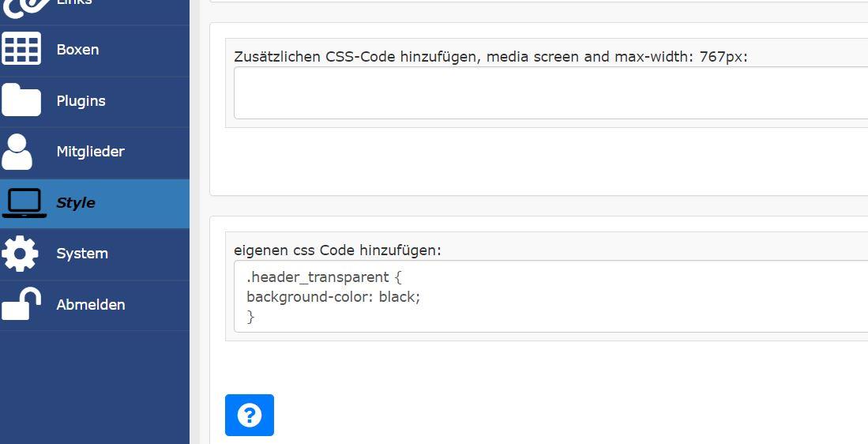Click the Boxen grid icon
This screenshot has height=444, width=868.
21,49
